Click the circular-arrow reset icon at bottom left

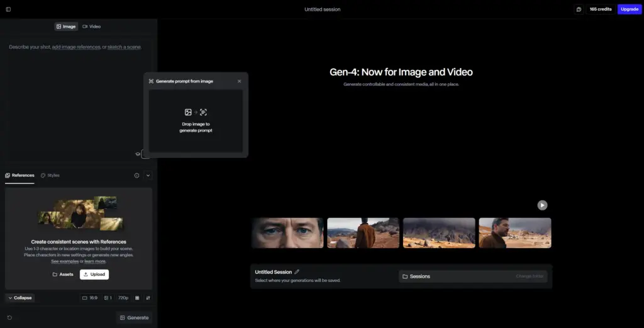pos(9,317)
